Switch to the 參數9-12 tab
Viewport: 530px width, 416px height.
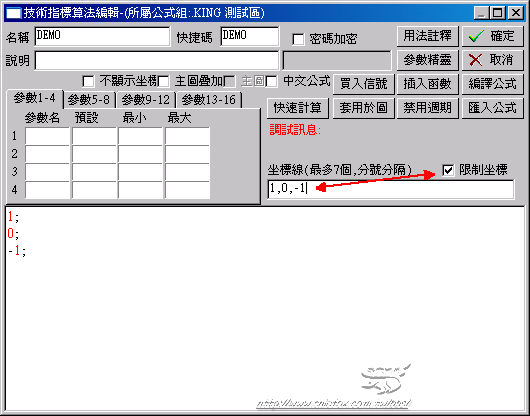146,100
